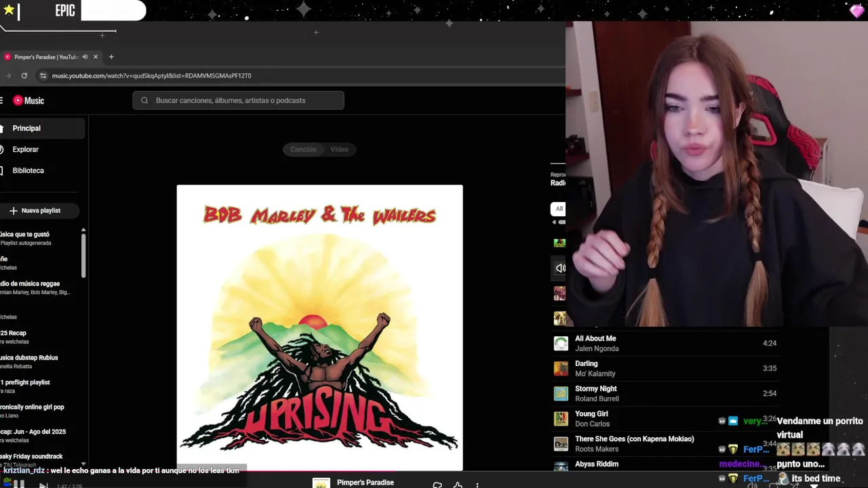Click the Stormy Night thumbnail
Viewport: 868px width, 488px height.
(x=561, y=394)
